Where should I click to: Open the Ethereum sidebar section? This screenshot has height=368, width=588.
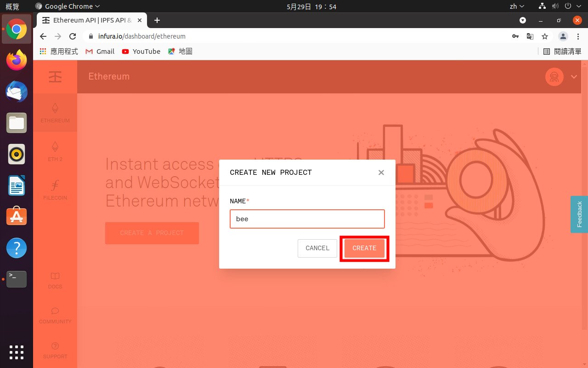(x=55, y=113)
